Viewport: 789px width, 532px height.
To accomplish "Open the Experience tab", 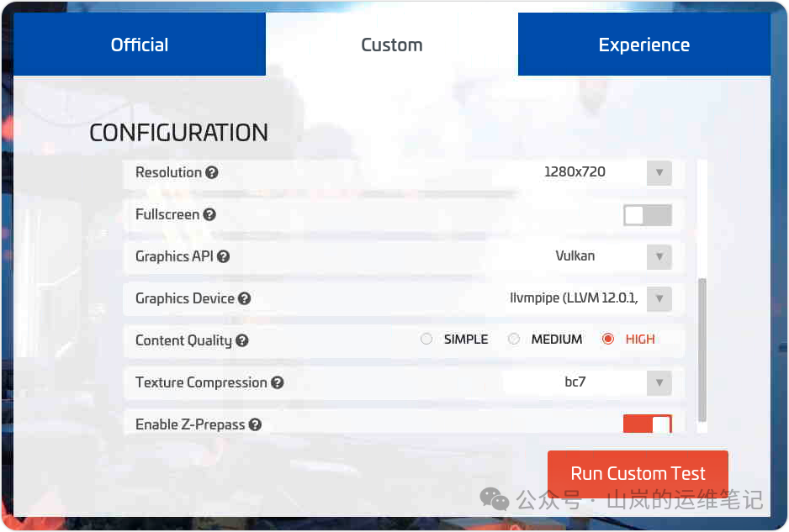I will tap(643, 45).
